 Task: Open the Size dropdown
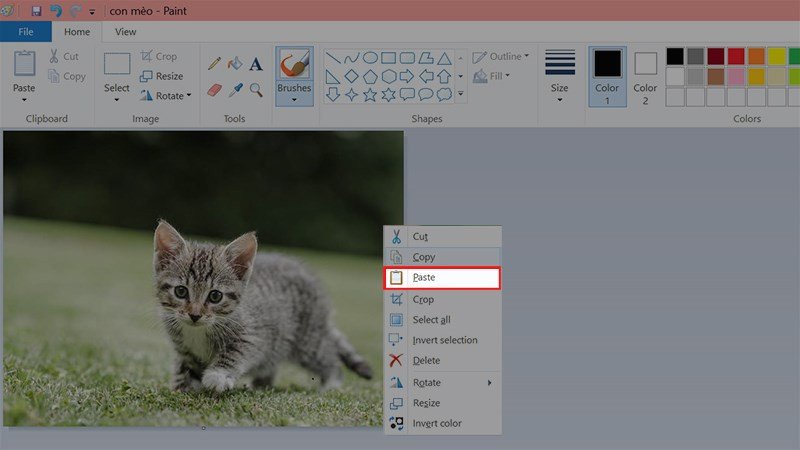(x=560, y=98)
